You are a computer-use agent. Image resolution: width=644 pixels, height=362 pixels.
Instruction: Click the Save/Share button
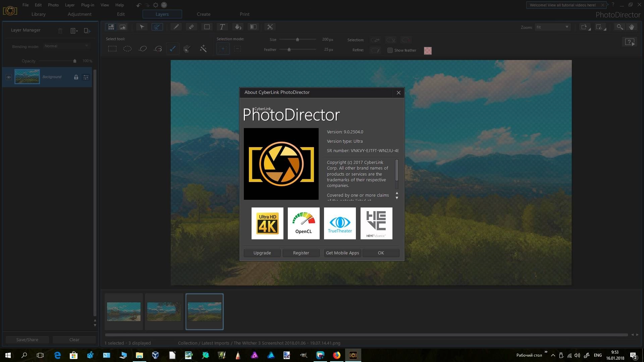click(27, 340)
